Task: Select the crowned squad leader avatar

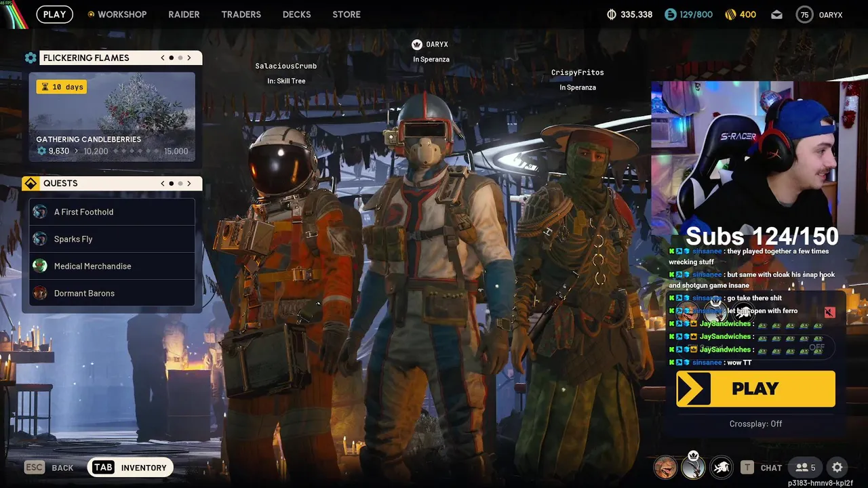Action: (693, 466)
